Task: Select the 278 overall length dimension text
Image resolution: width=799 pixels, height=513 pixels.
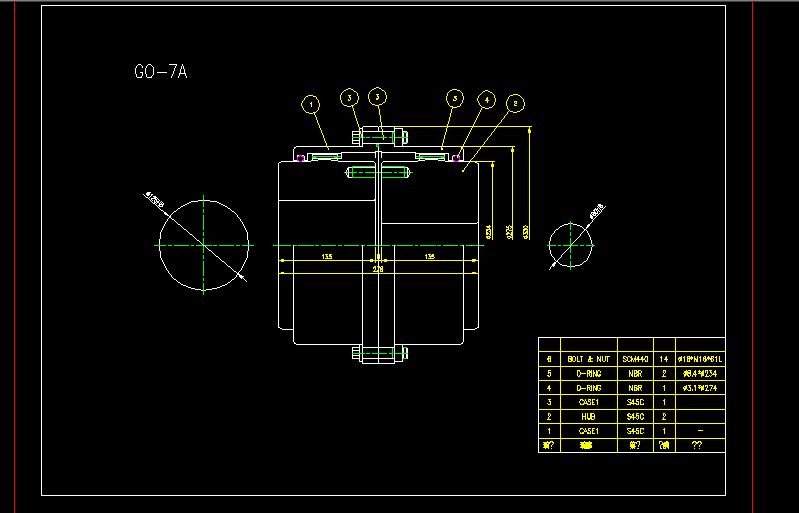Action: pyautogui.click(x=378, y=269)
